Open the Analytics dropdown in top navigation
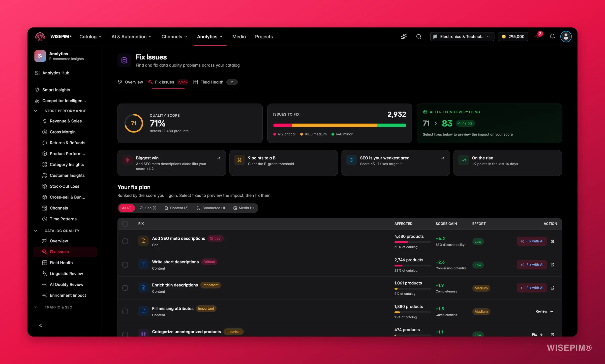The width and height of the screenshot is (605, 364). [x=210, y=37]
